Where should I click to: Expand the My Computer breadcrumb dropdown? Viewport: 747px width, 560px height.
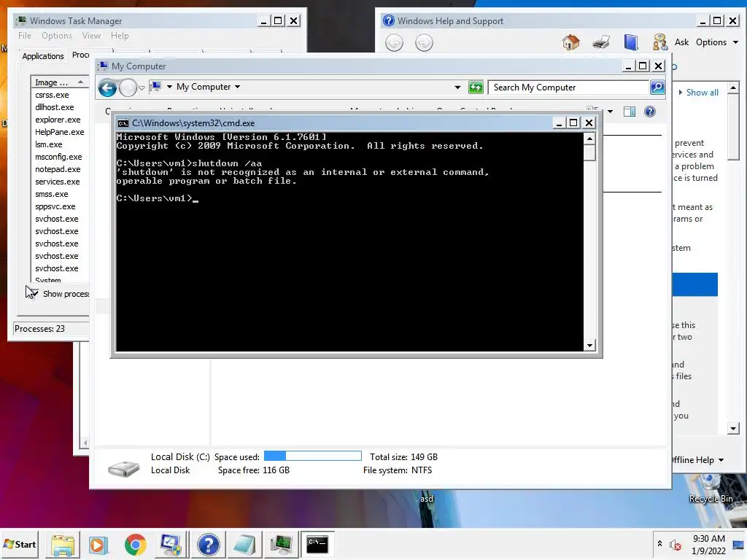pos(237,87)
